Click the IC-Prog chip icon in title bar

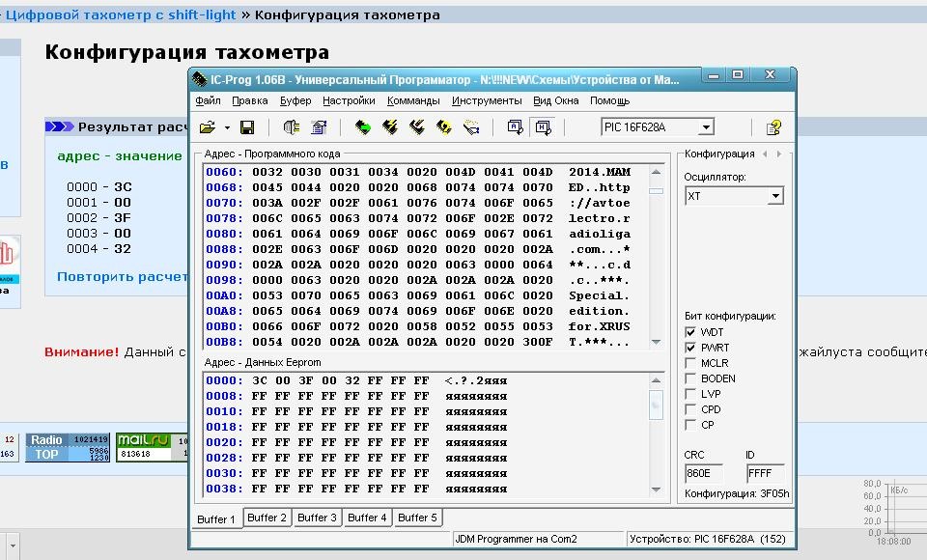point(199,78)
